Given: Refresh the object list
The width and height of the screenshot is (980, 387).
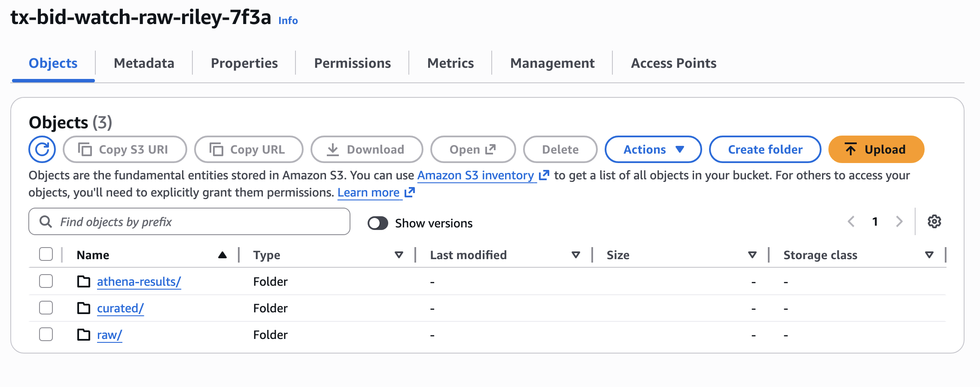Looking at the screenshot, I should 42,149.
